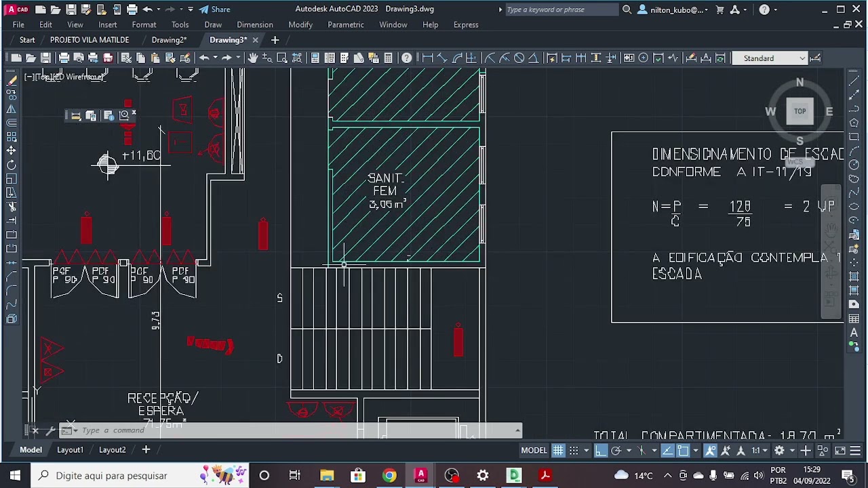Image resolution: width=868 pixels, height=488 pixels.
Task: Expand the Polar Tracking angle arrow
Action: pyautogui.click(x=629, y=451)
